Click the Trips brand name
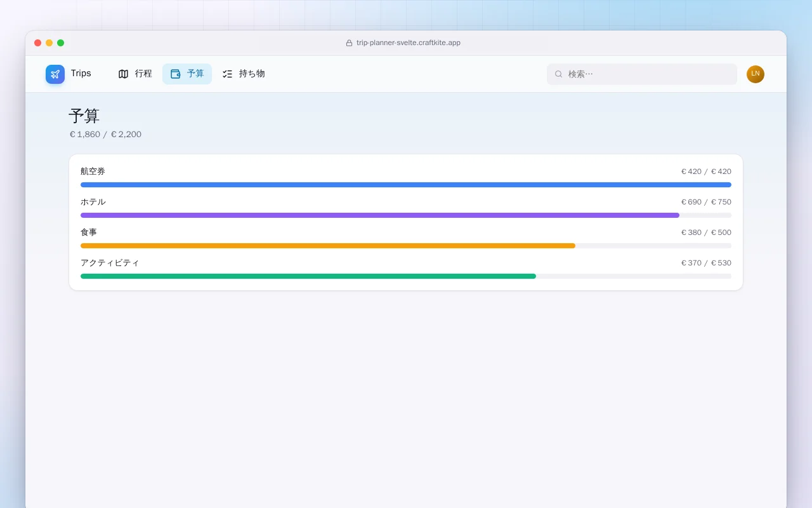This screenshot has width=812, height=508. tap(81, 74)
